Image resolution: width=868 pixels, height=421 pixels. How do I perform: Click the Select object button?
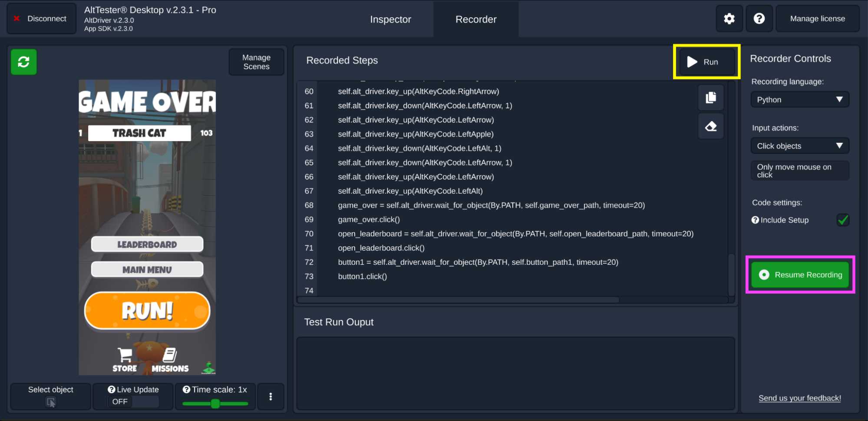point(51,396)
